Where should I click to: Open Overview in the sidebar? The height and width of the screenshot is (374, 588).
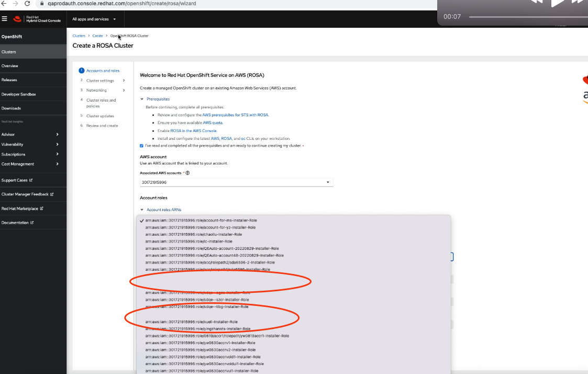[33, 65]
